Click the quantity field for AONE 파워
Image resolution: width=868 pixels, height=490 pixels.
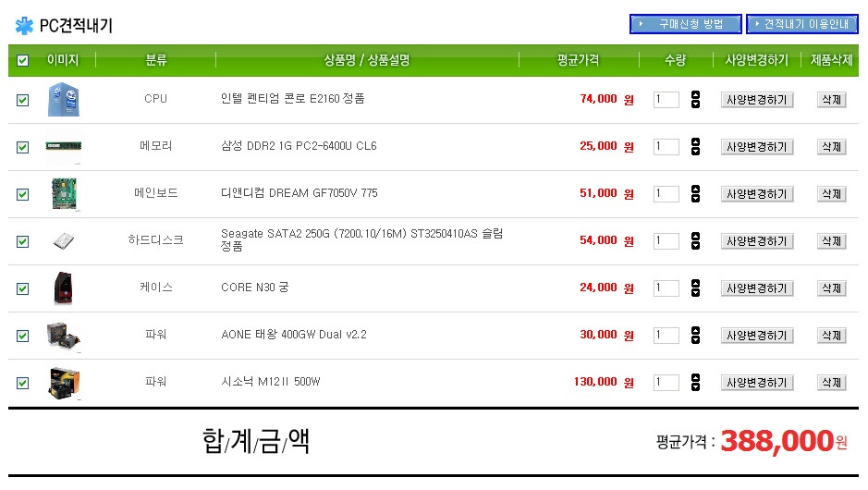pos(666,335)
